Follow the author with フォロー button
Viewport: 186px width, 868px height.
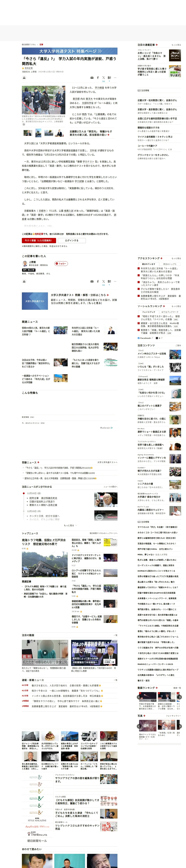pyautogui.click(x=61, y=263)
